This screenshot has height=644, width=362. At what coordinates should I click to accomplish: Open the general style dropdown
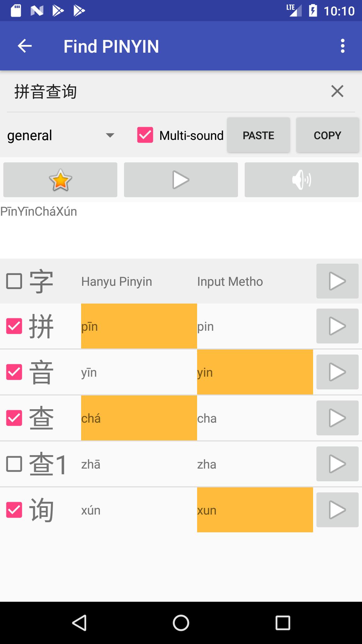[61, 136]
